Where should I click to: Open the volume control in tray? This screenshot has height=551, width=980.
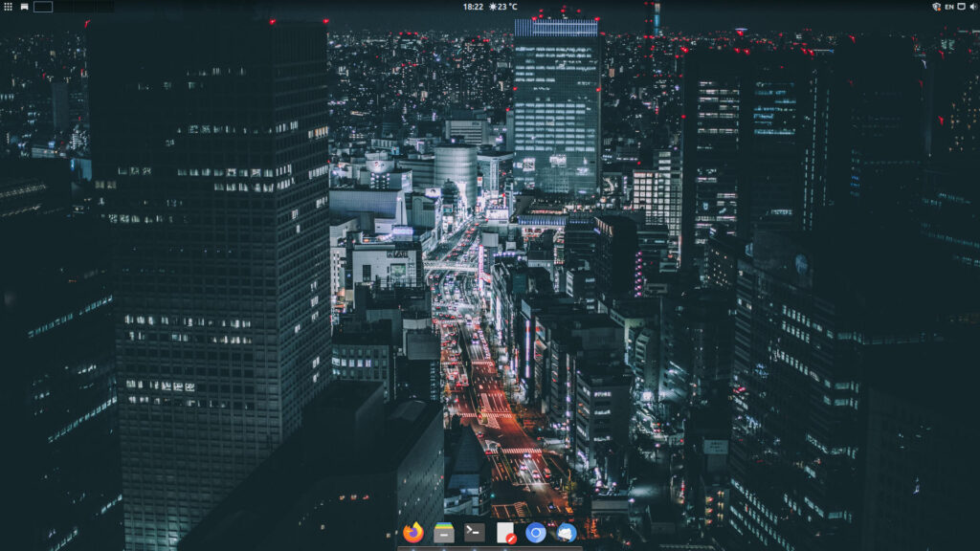(x=973, y=7)
